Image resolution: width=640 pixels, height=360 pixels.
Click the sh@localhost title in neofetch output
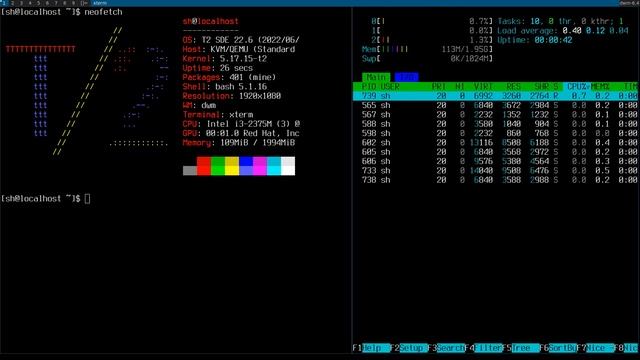[211, 21]
